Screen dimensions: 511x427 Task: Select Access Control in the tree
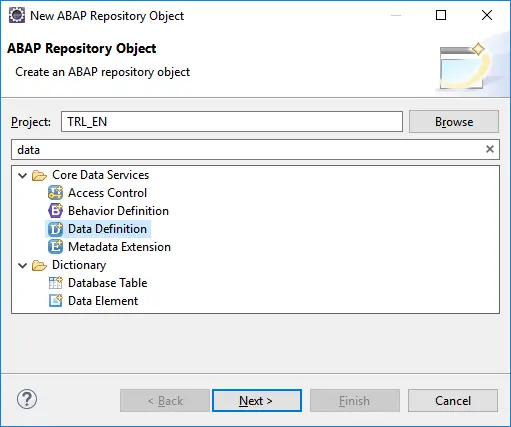(x=107, y=193)
